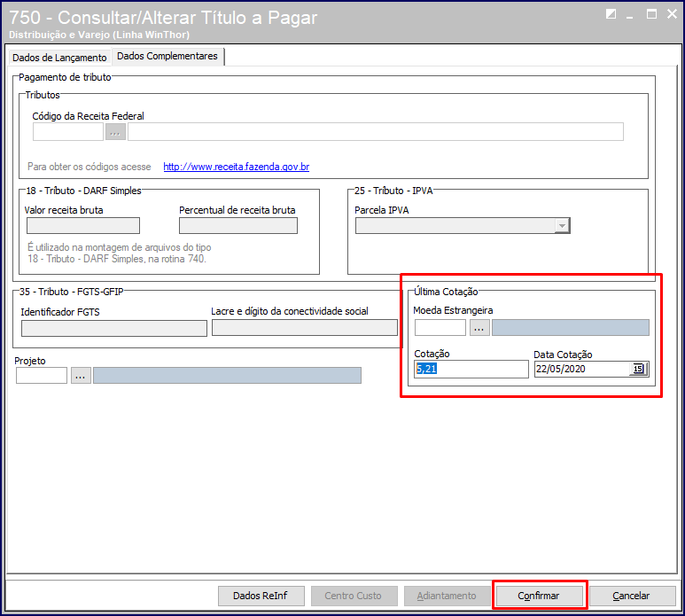Click the Cotação field showing 5,21
685x616 pixels.
click(x=471, y=370)
